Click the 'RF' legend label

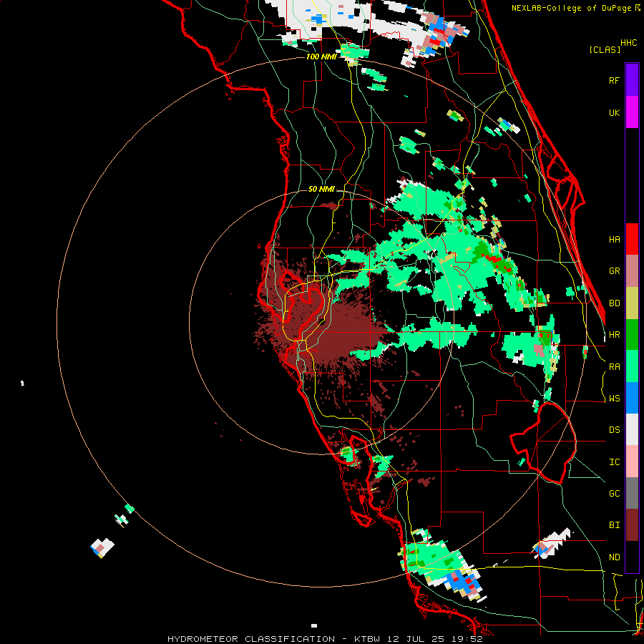614,80
